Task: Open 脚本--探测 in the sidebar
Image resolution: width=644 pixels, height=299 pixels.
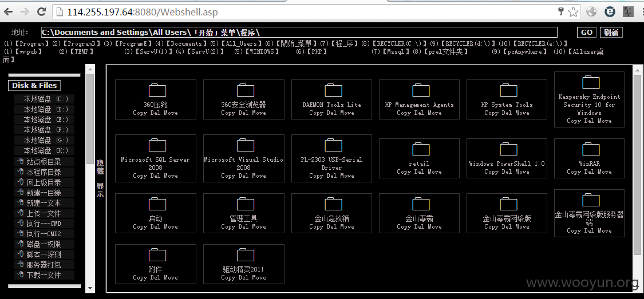Action: point(44,254)
